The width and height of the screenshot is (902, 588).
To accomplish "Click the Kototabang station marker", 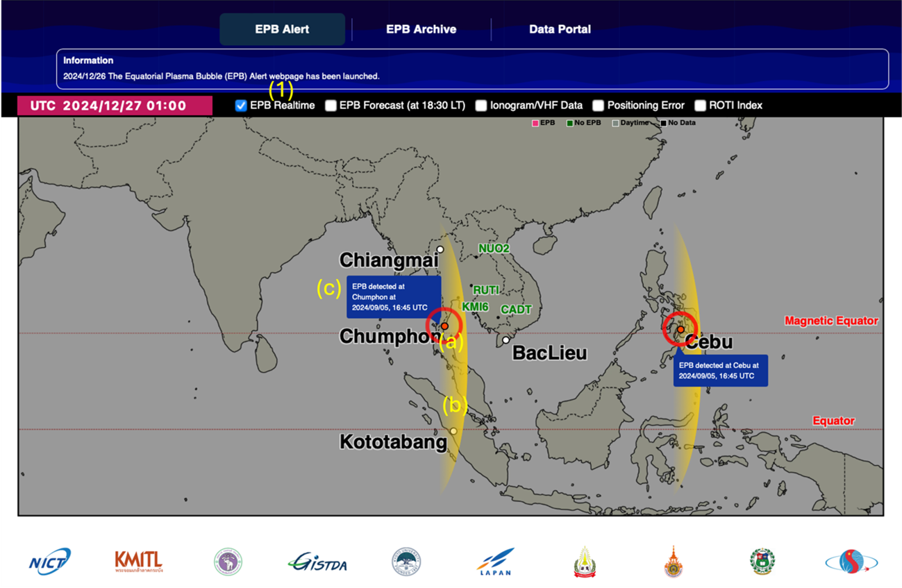I will pyautogui.click(x=453, y=431).
